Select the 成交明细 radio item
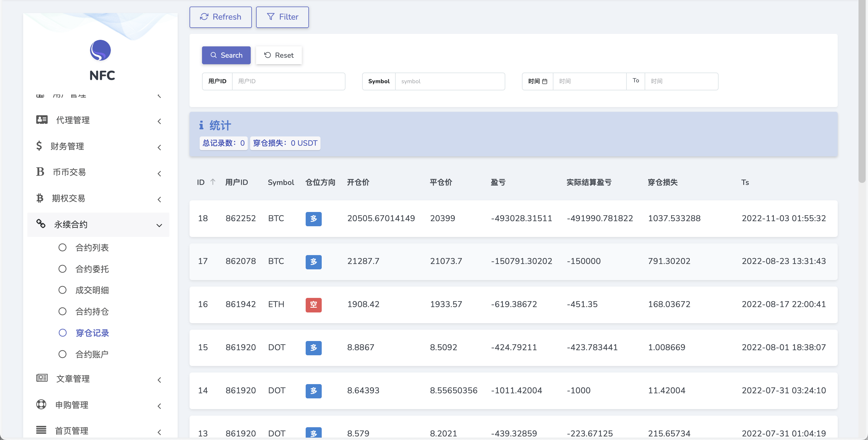 point(62,290)
